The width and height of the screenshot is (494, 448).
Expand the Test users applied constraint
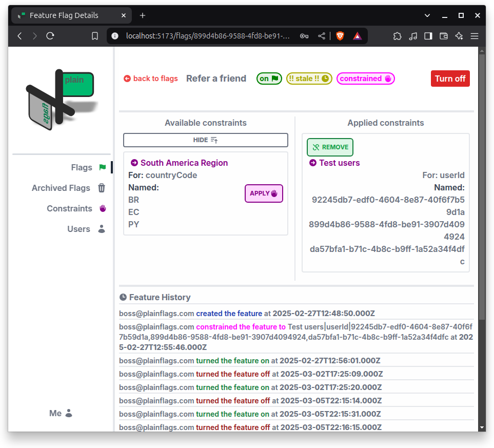click(312, 163)
